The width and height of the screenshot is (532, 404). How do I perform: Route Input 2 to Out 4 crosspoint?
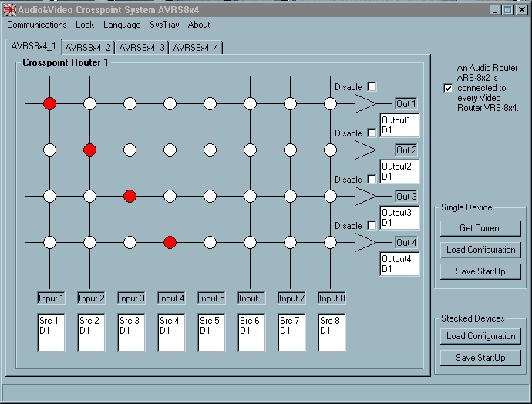(89, 243)
